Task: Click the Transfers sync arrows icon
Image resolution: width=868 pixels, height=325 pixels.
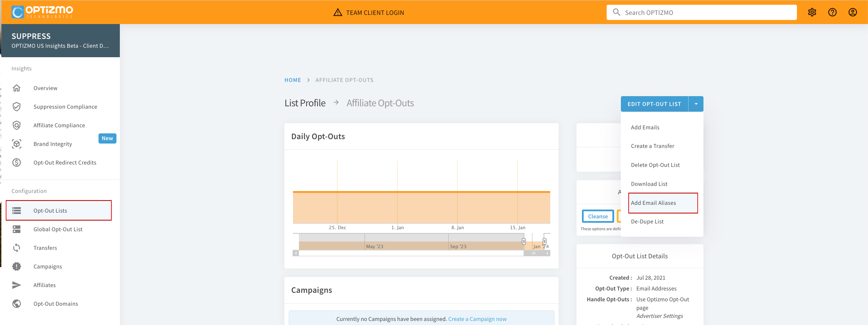Action: 17,248
